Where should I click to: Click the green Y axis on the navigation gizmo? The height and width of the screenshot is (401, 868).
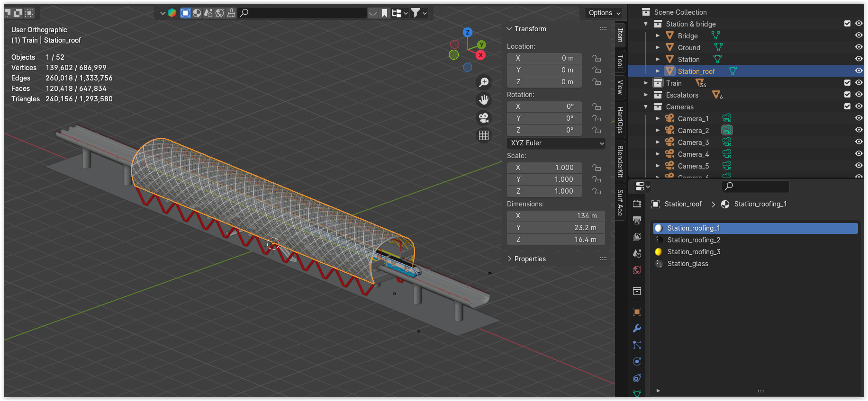481,45
